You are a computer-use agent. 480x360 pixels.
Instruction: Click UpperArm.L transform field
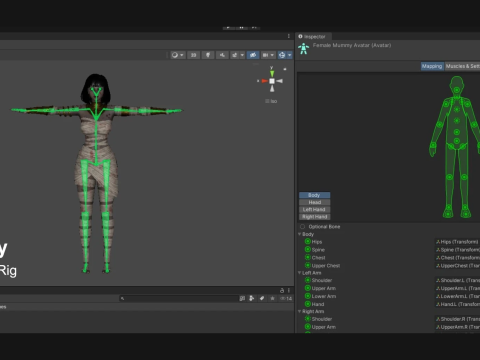click(457, 288)
